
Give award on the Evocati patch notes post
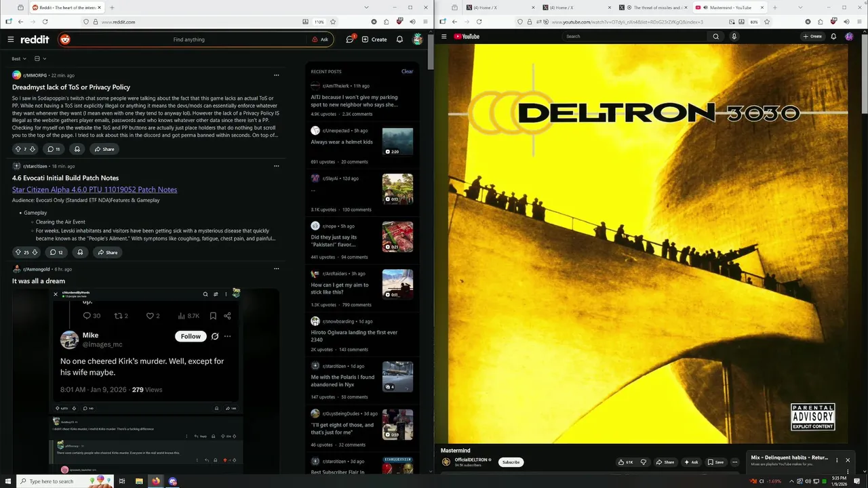(x=80, y=252)
